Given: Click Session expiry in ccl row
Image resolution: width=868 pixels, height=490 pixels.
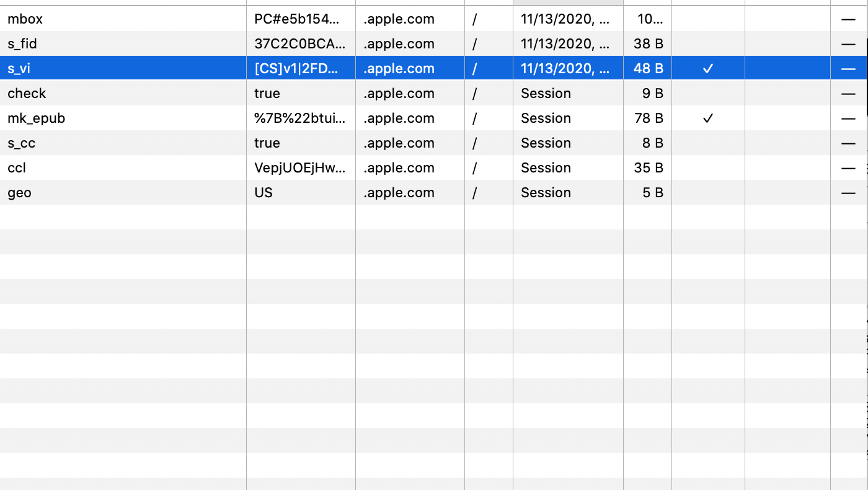Looking at the screenshot, I should tap(546, 168).
